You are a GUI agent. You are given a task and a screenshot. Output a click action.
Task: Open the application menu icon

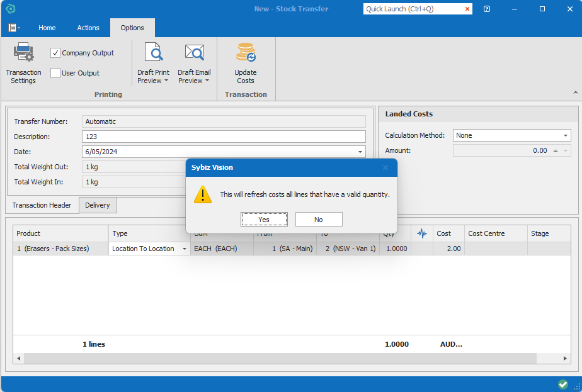click(13, 28)
